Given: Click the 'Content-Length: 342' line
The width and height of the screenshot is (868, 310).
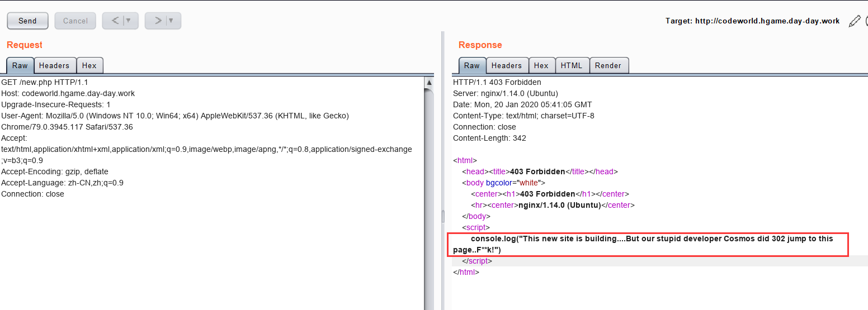Looking at the screenshot, I should (489, 138).
